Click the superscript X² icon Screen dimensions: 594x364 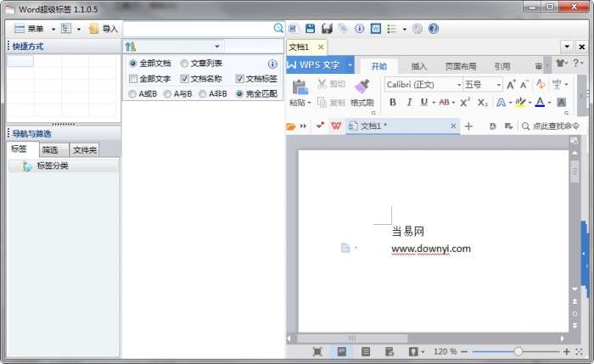click(x=465, y=103)
